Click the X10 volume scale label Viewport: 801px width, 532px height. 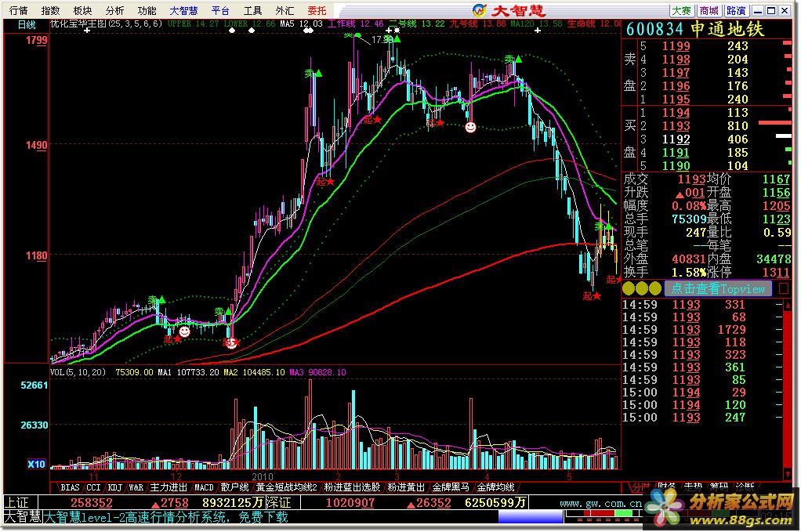[x=36, y=464]
